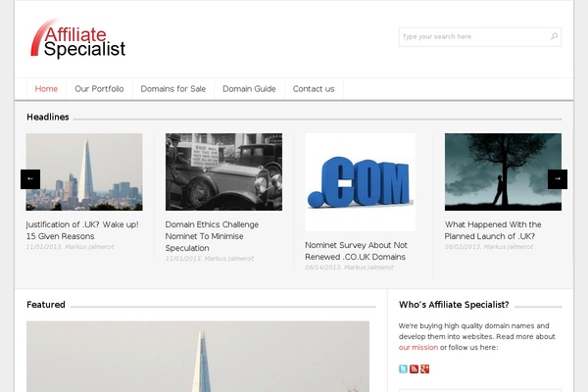Open 'Justification of .UK? Wake up!' article
588x392 pixels.
82,230
